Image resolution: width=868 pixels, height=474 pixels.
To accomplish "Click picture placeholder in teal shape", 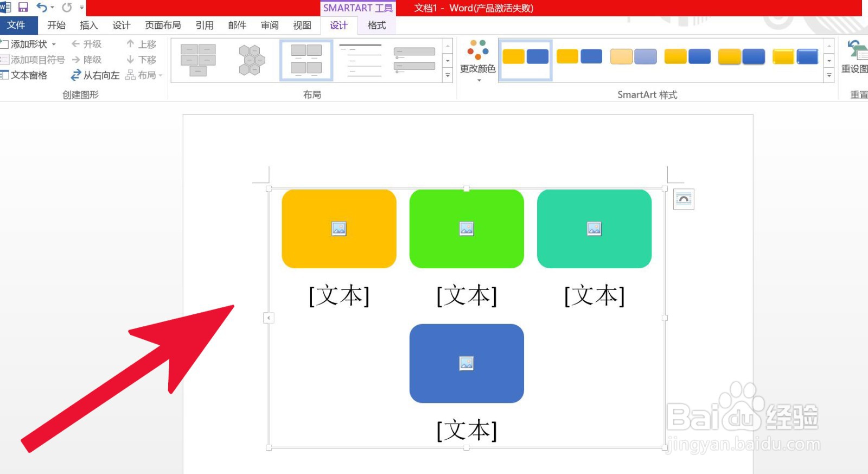I will click(x=594, y=229).
